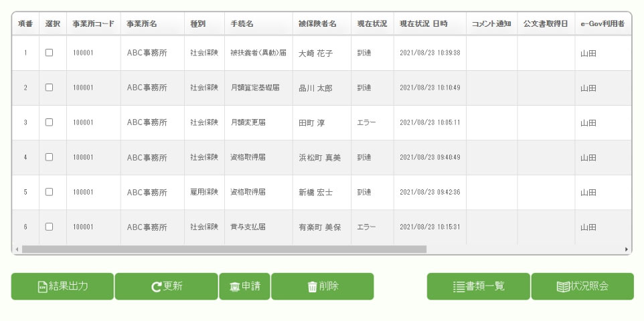Toggle the checkbox for 有楽町 美保

50,227
